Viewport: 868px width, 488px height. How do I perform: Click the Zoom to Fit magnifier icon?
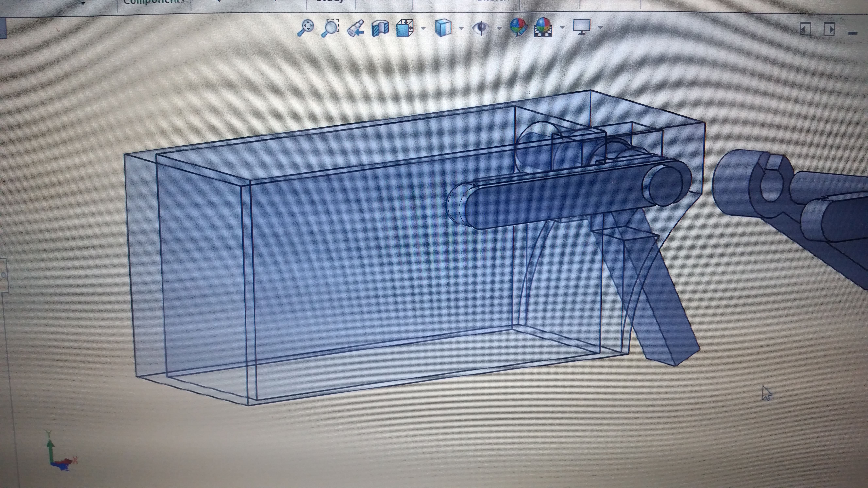click(306, 27)
